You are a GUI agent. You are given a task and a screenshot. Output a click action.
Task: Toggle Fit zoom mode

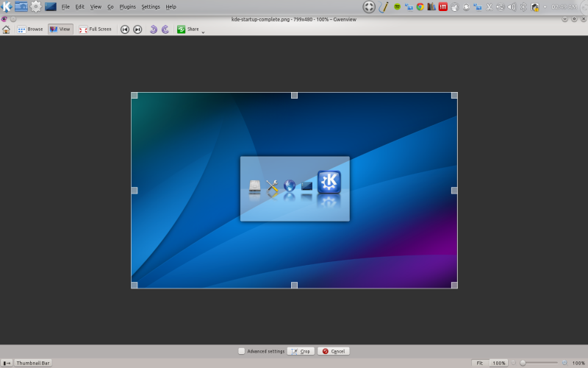pos(480,363)
